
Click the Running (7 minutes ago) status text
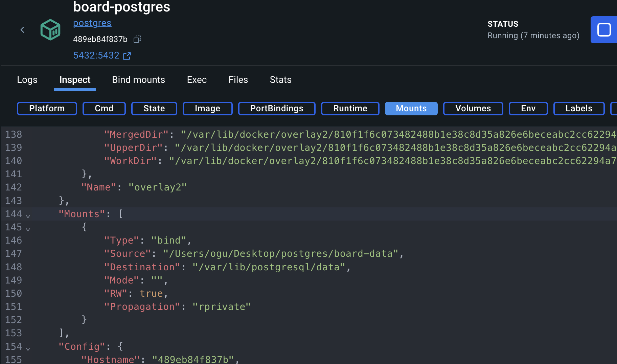pos(533,36)
